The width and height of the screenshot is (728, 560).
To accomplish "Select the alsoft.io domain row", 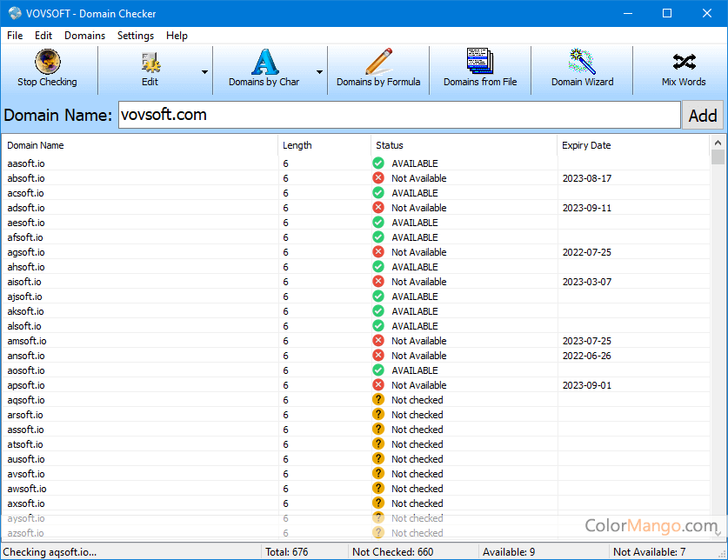I will coord(356,326).
